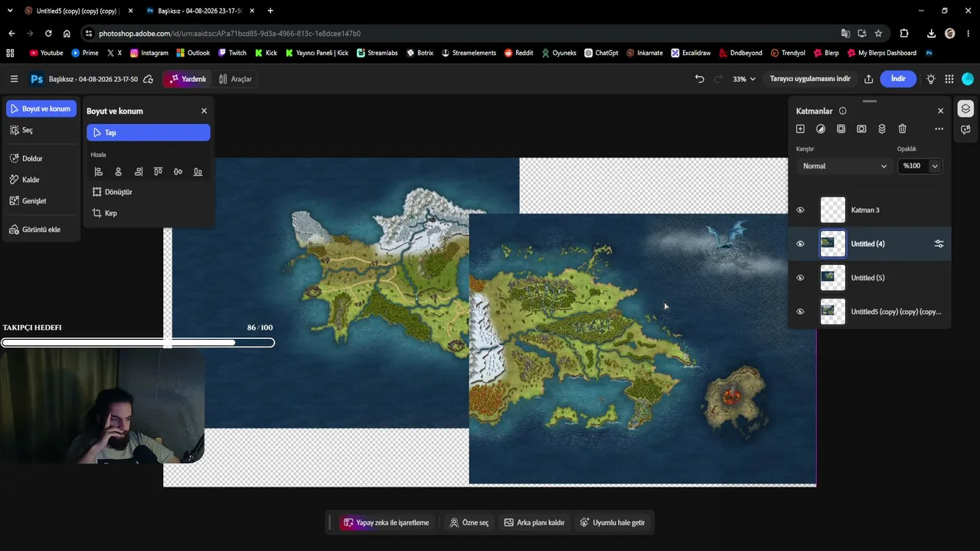Choose Kırp crop option

149,214
